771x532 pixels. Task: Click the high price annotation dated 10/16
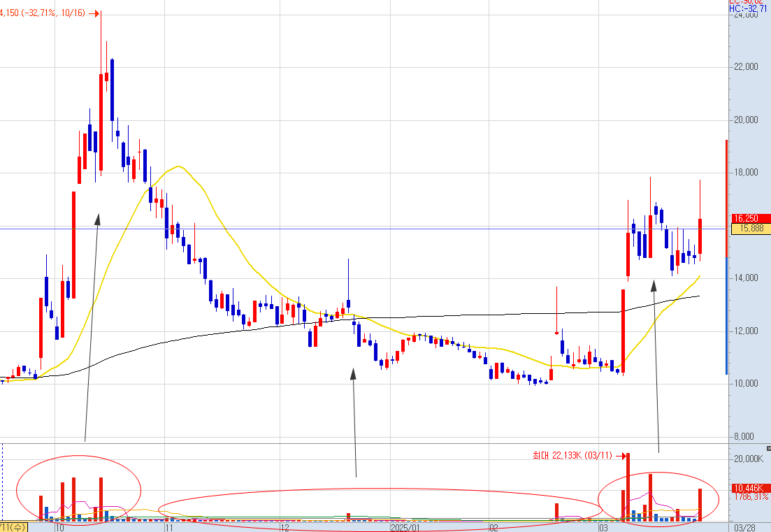click(49, 13)
